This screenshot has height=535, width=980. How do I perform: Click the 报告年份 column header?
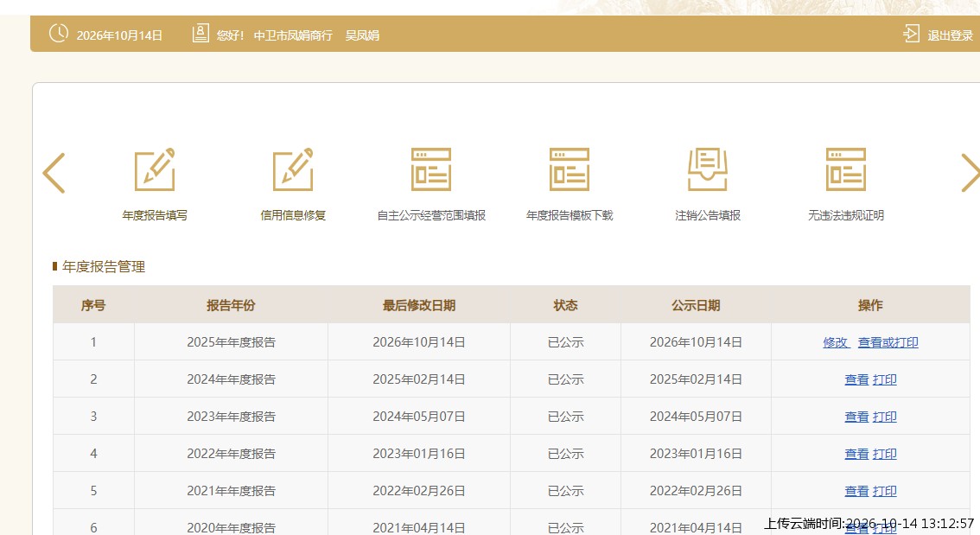click(x=232, y=306)
